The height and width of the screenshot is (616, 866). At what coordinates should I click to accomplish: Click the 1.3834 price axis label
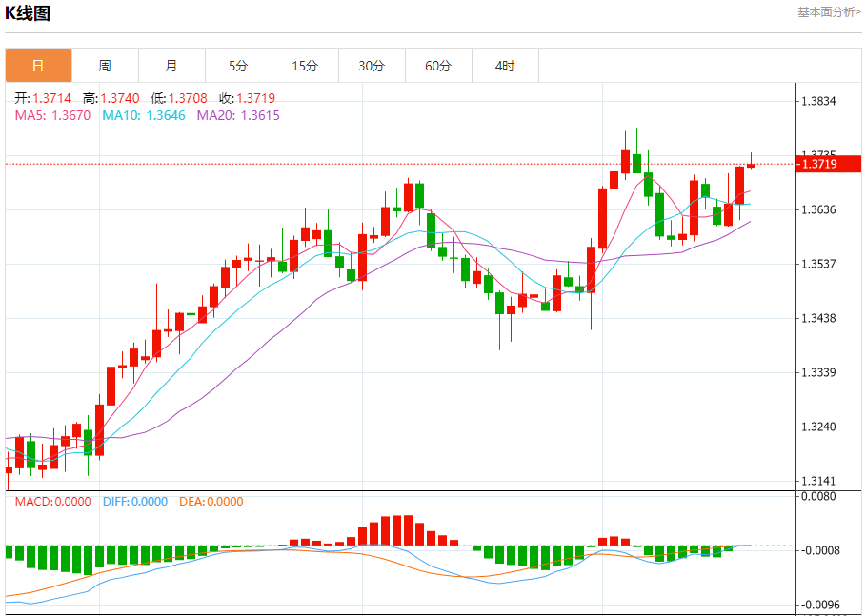click(818, 101)
